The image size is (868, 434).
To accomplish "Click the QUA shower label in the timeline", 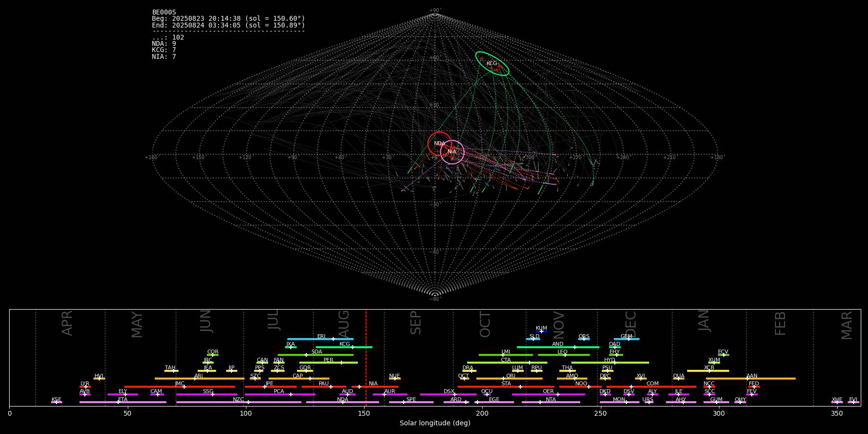I will 679,376.
